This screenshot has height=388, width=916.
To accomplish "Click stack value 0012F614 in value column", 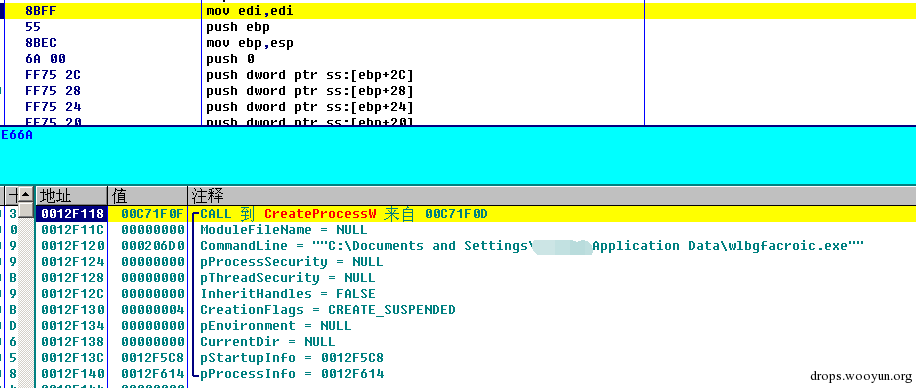I will 152,373.
